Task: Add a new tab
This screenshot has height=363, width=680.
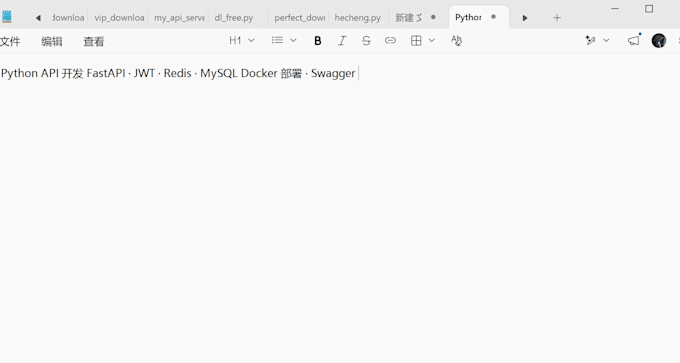Action: 557,18
